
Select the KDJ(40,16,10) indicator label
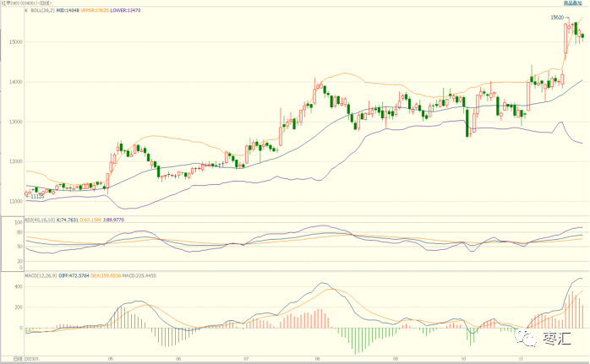pyautogui.click(x=41, y=220)
